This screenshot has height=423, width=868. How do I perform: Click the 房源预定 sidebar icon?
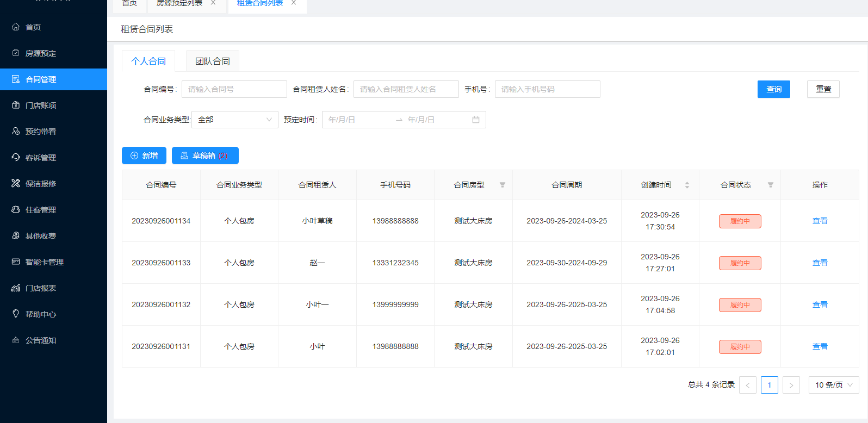pyautogui.click(x=16, y=53)
